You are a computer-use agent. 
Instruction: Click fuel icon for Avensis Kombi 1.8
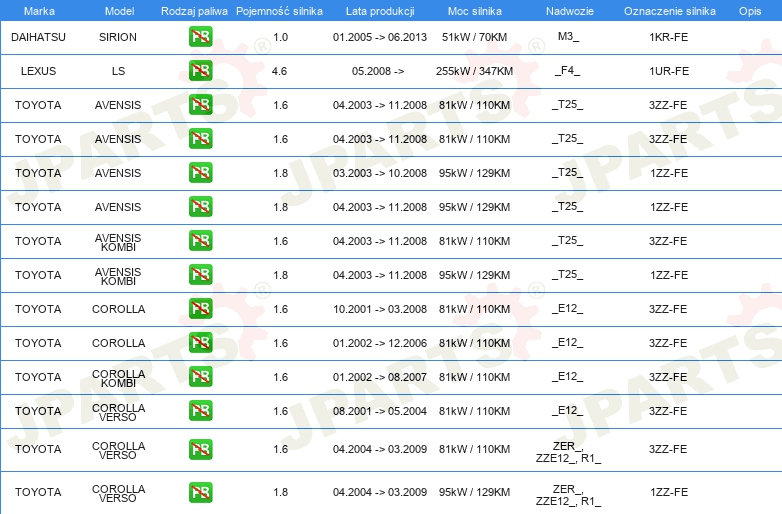tap(200, 274)
